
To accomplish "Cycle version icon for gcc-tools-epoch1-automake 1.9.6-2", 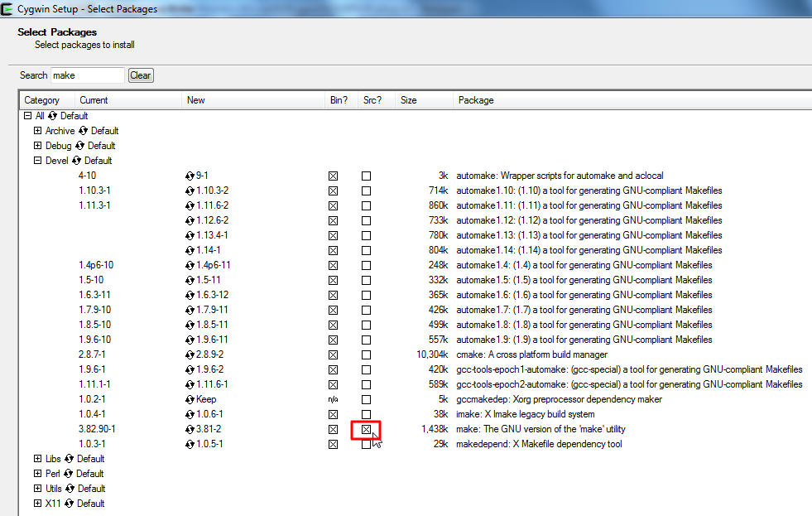I will [x=190, y=370].
